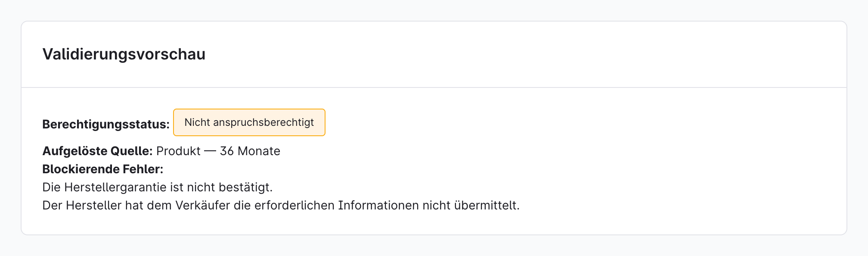The width and height of the screenshot is (868, 256).
Task: Click the Blockierende Fehler label
Action: [103, 169]
